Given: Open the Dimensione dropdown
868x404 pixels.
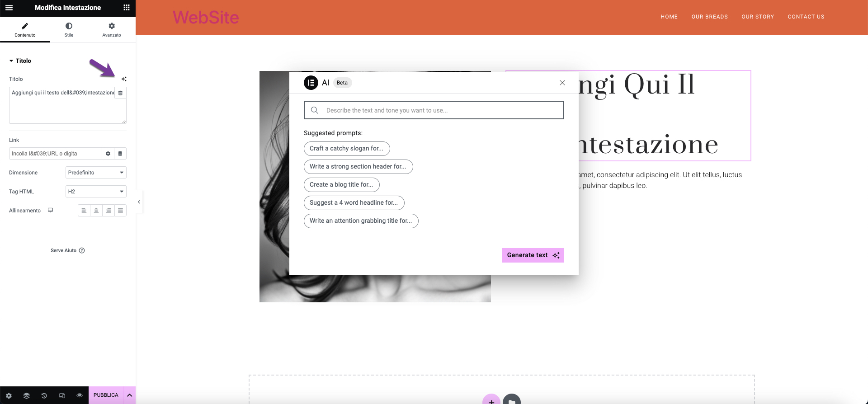Looking at the screenshot, I should pyautogui.click(x=96, y=173).
